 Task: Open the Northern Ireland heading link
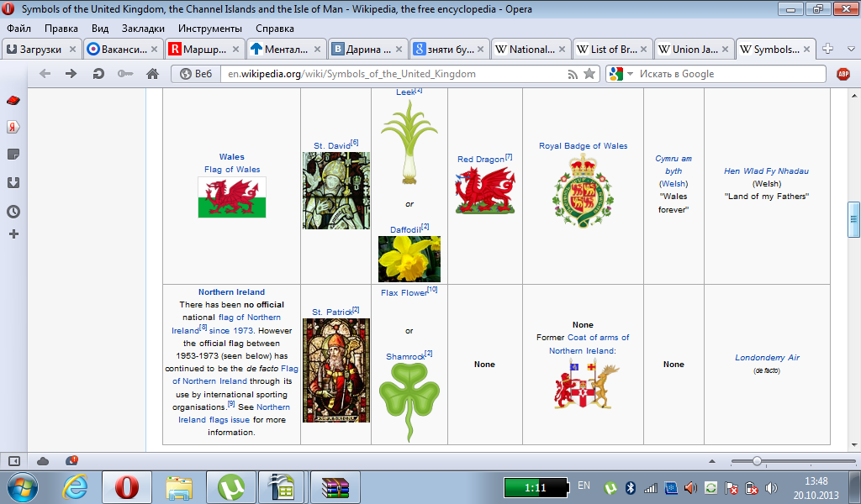232,292
